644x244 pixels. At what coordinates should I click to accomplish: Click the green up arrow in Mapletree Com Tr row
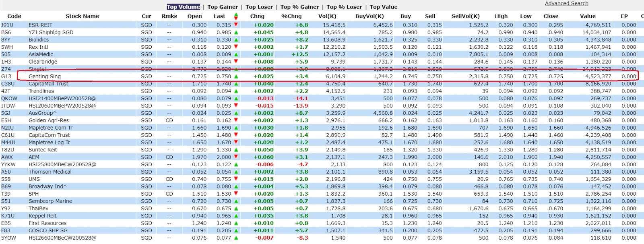tap(236, 128)
